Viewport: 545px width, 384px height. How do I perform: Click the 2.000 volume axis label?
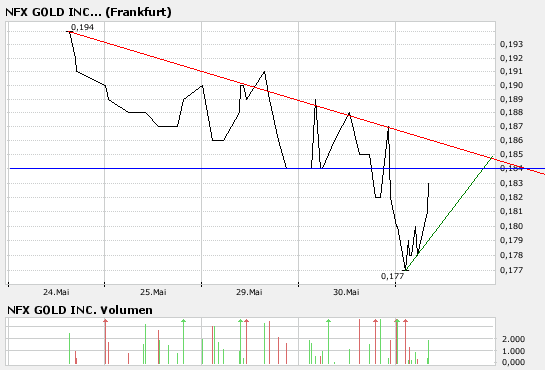coord(513,339)
